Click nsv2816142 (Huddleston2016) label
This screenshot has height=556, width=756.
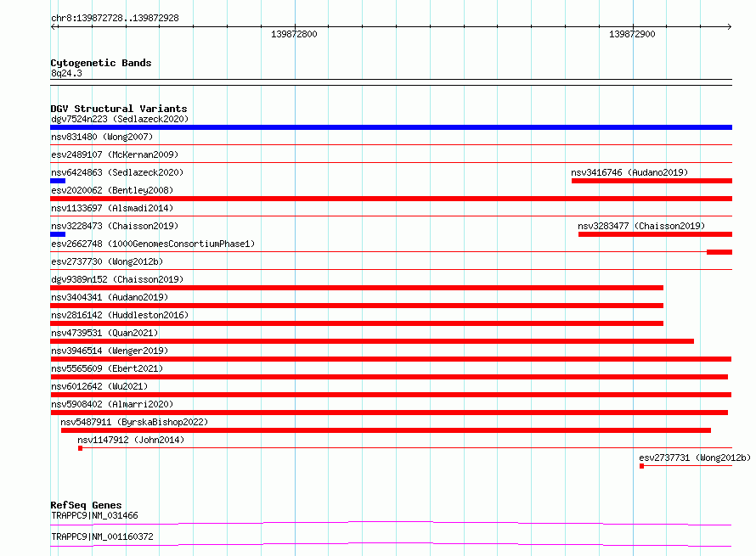point(120,315)
